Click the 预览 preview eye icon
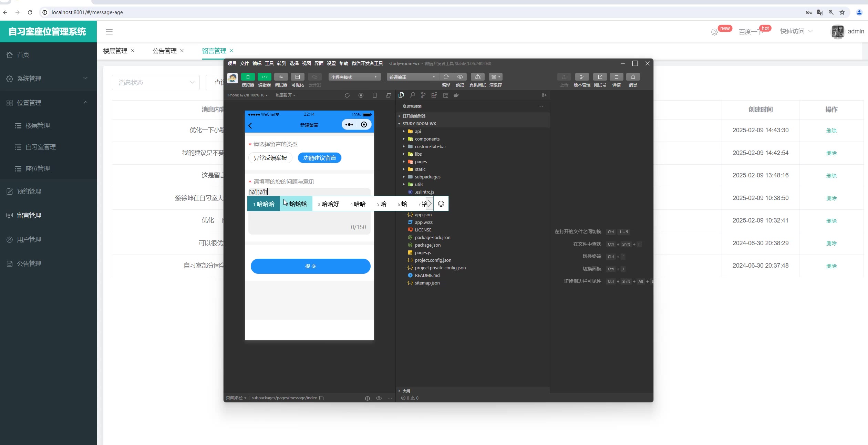The width and height of the screenshot is (868, 445). [460, 77]
